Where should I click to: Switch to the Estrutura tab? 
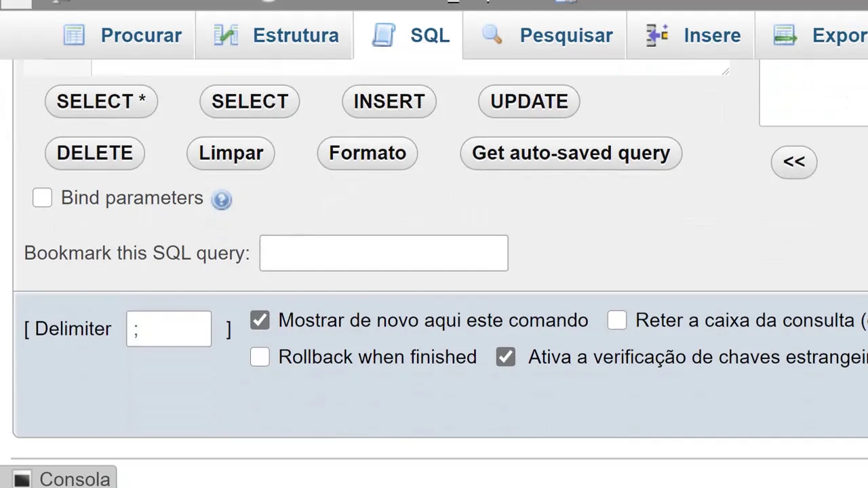(295, 35)
